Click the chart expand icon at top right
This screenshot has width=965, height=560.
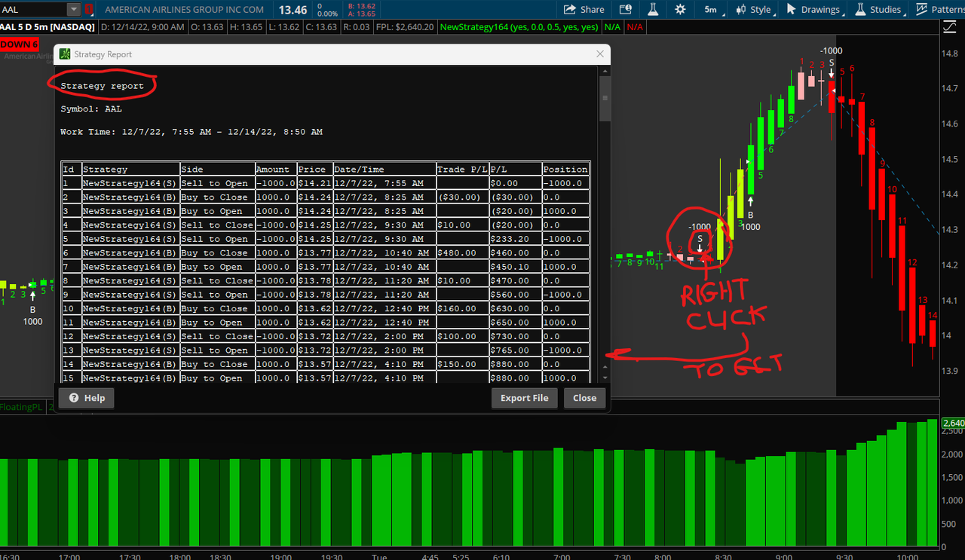click(x=949, y=26)
